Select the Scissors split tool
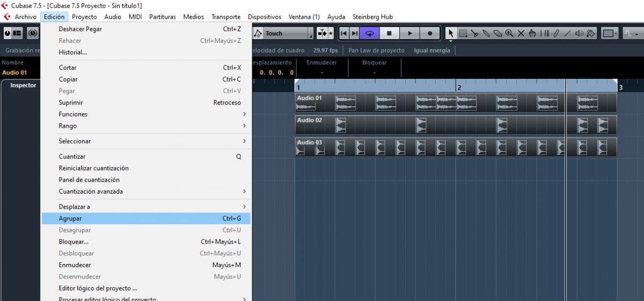Viewport: 644px width, 301px height. pyautogui.click(x=475, y=33)
